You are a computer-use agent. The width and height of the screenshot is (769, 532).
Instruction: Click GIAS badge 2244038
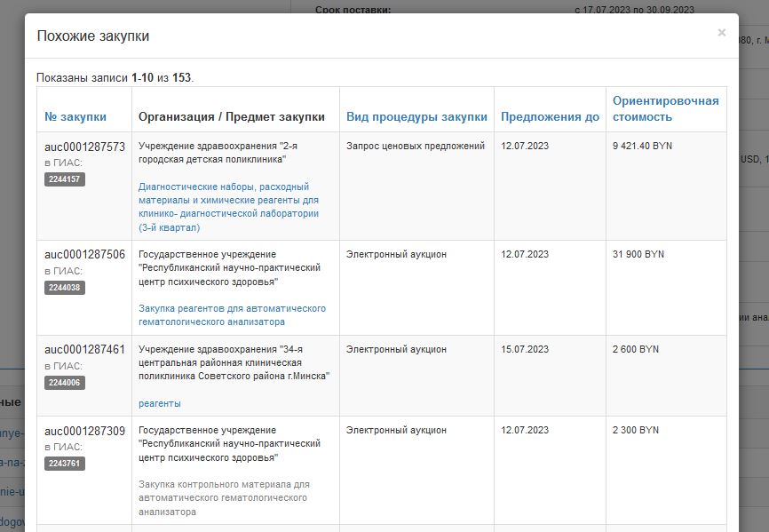64,288
